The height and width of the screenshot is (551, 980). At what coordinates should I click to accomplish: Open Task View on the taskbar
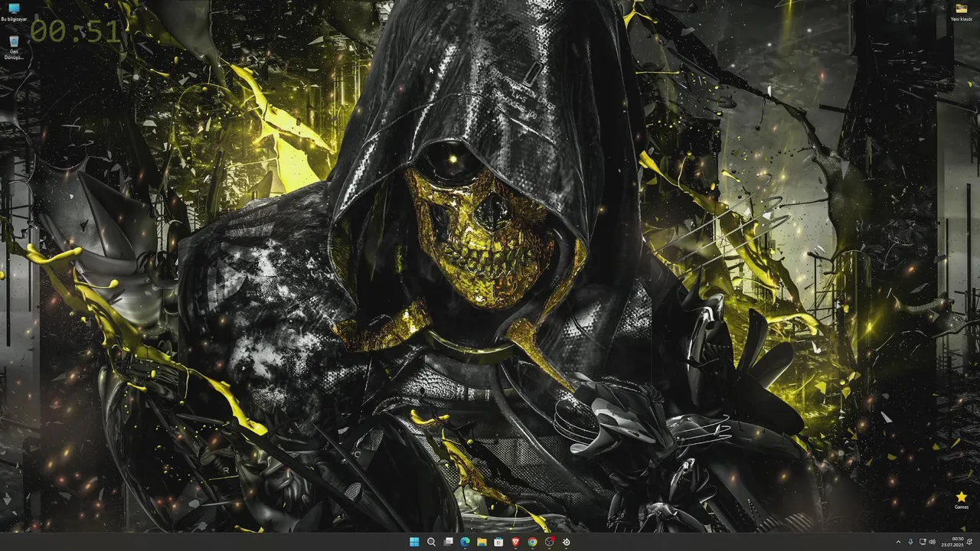[448, 542]
